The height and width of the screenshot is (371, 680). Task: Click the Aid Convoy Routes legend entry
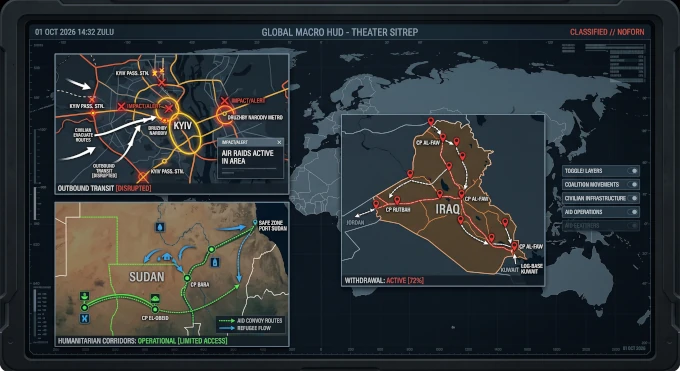coord(251,321)
